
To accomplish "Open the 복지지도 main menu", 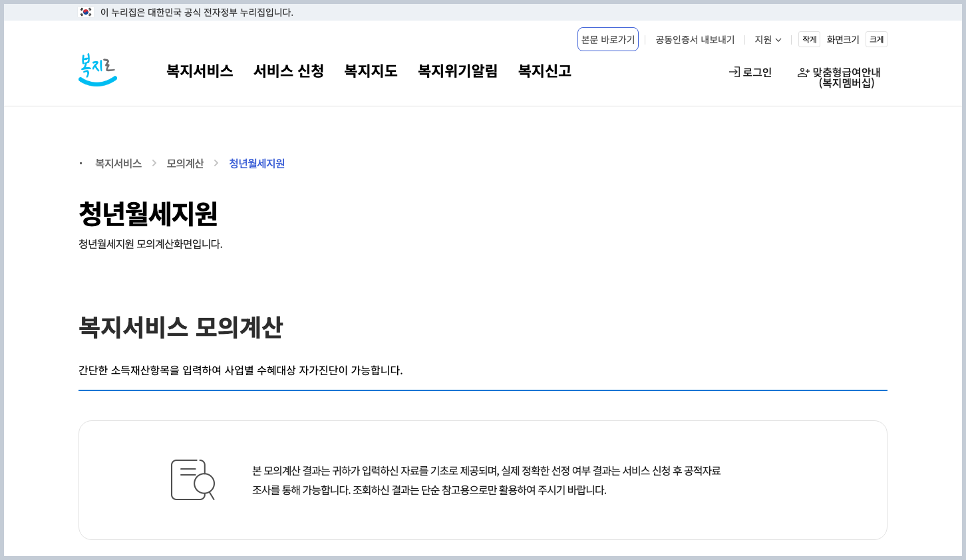I will [x=371, y=71].
